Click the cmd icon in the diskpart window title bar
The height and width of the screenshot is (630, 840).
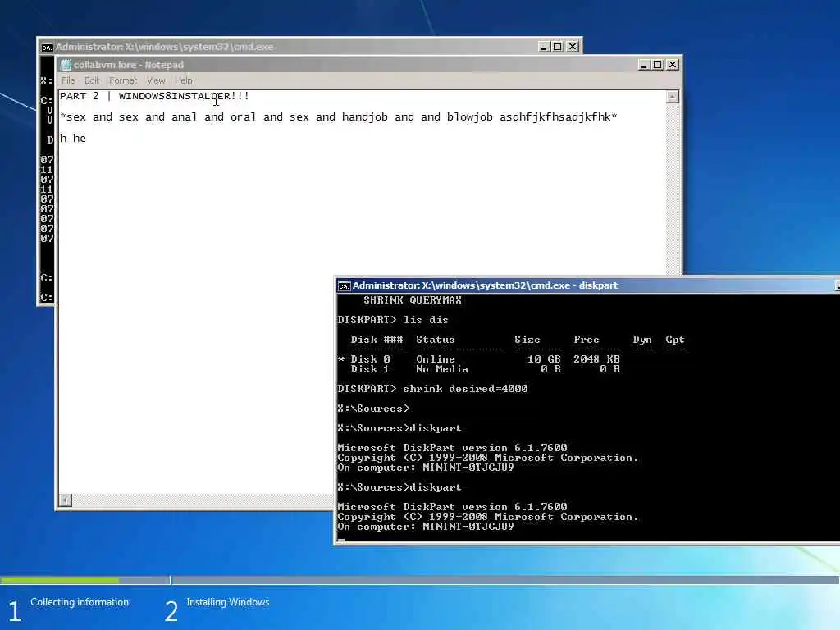click(344, 286)
